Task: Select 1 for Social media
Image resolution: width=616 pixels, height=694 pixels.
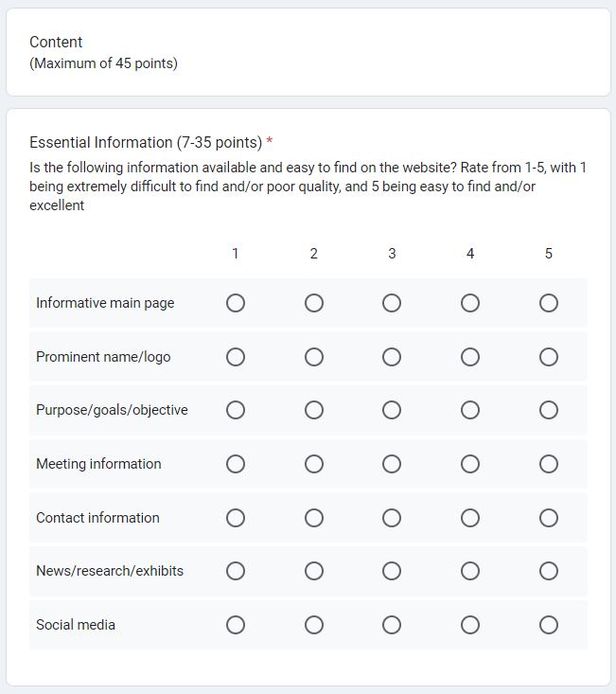Action: point(236,625)
